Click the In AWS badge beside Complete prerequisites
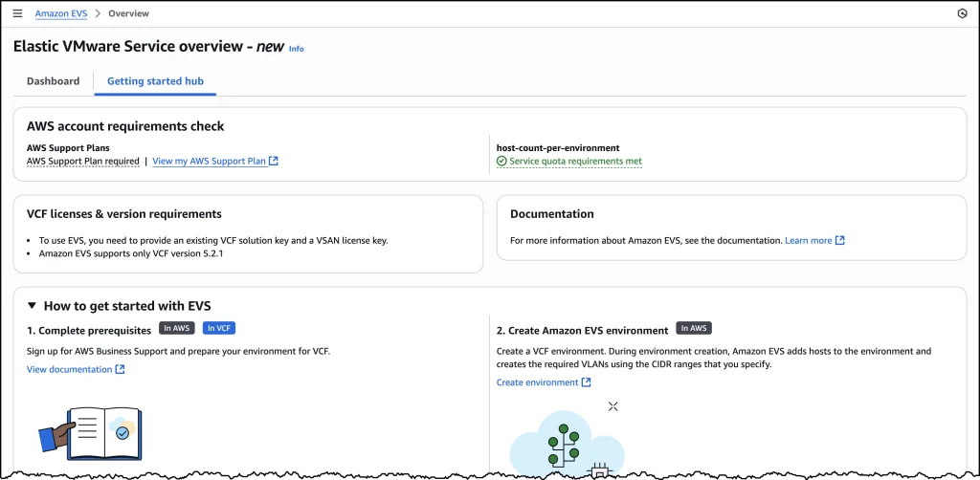980x480 pixels. click(x=177, y=328)
